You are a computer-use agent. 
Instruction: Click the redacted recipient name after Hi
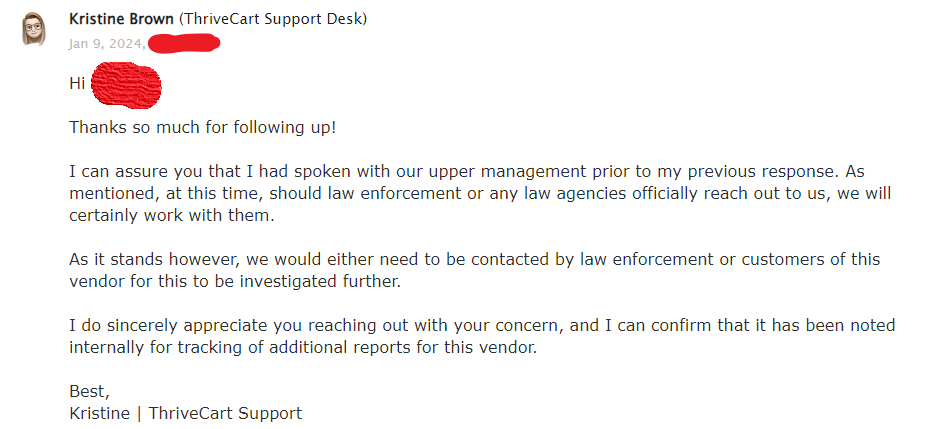point(126,85)
